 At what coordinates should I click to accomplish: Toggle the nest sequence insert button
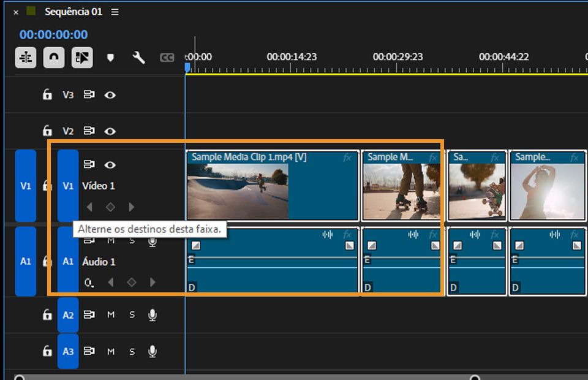(x=26, y=58)
